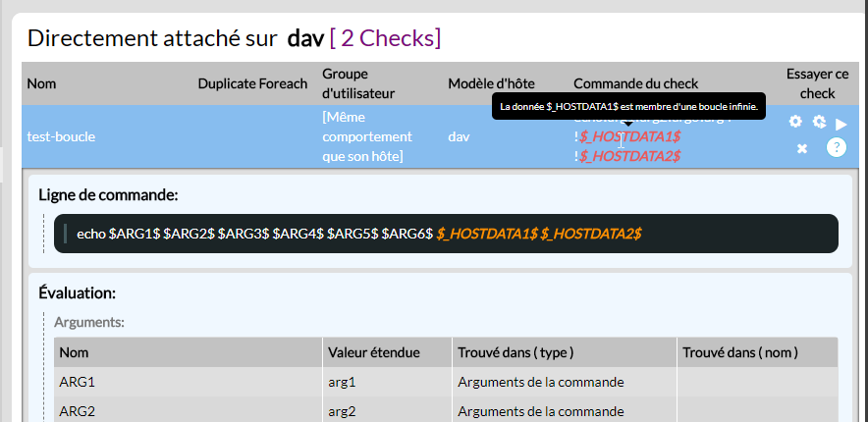Click the Trouvé dans ( type ) header
Image resolution: width=868 pixels, height=422 pixels.
coord(515,352)
